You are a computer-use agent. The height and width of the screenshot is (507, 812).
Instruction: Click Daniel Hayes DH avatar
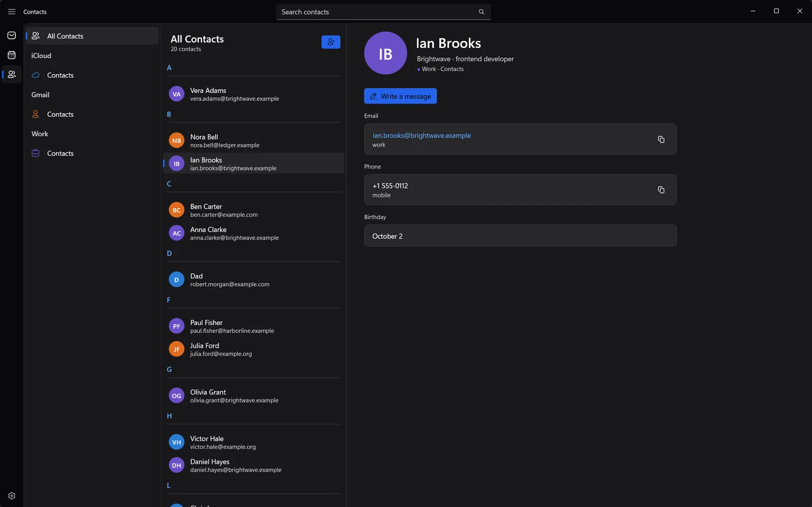coord(177,465)
